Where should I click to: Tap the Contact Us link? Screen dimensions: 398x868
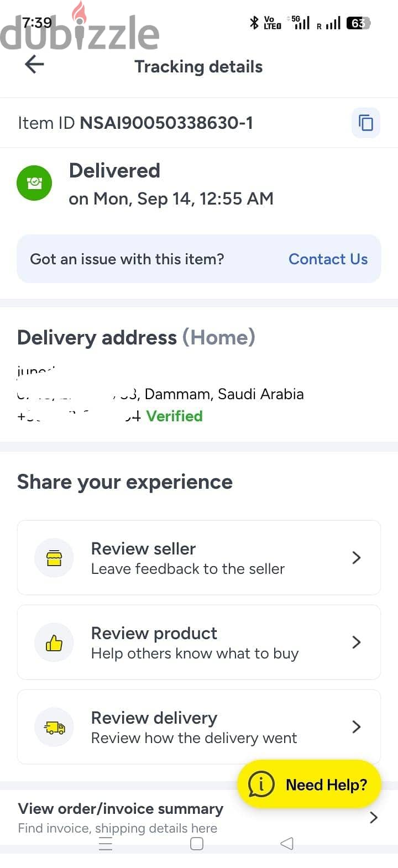coord(328,259)
